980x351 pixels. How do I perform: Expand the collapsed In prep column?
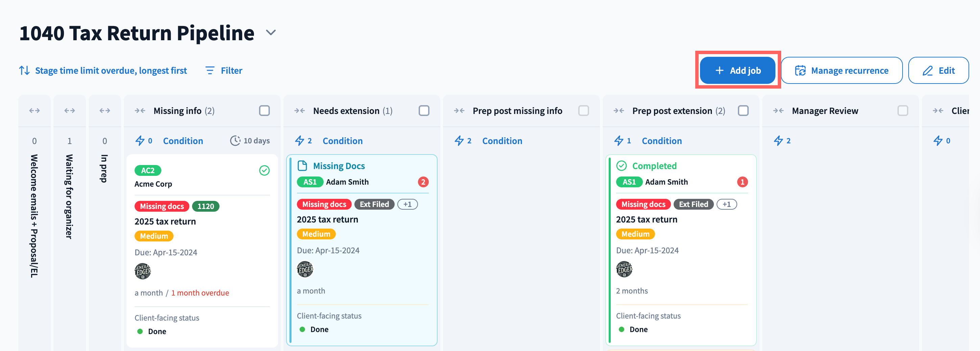(x=104, y=111)
